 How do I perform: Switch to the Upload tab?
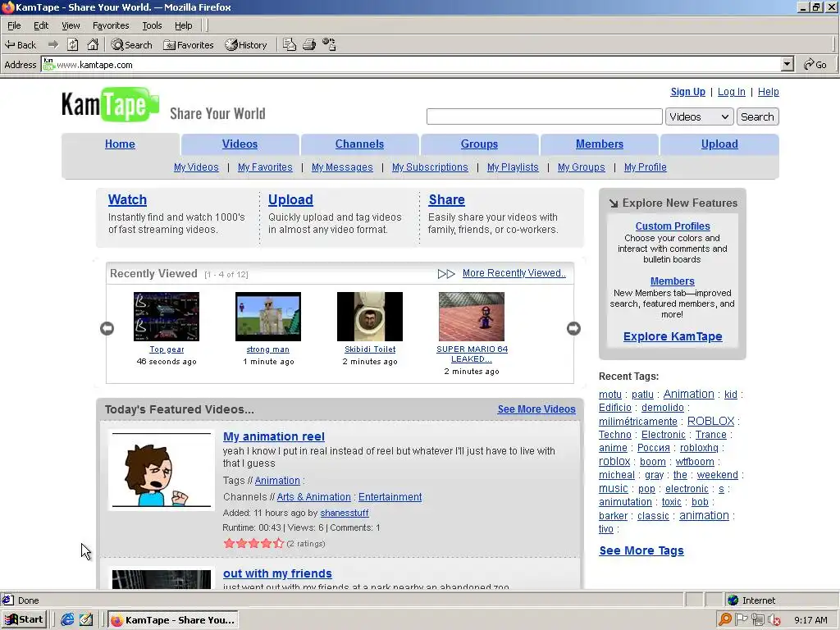coord(719,144)
